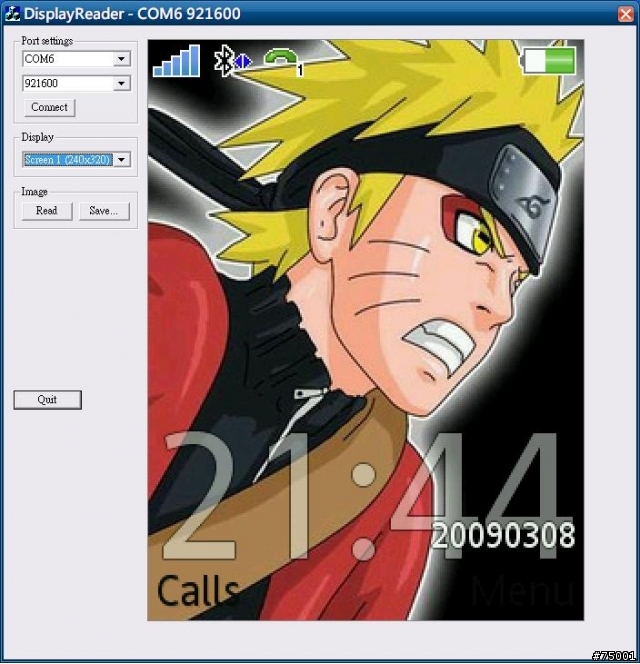Close the DisplayReader window
Viewport: 640px width, 664px height.
tap(626, 14)
